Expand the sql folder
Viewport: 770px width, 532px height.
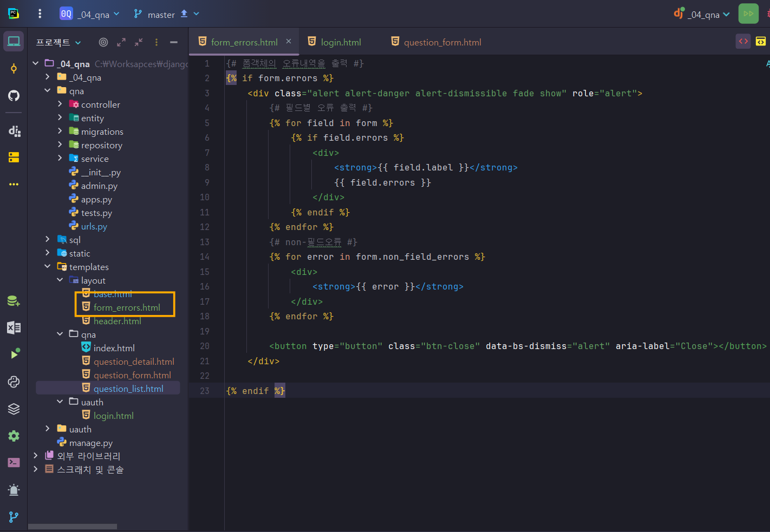(x=48, y=239)
